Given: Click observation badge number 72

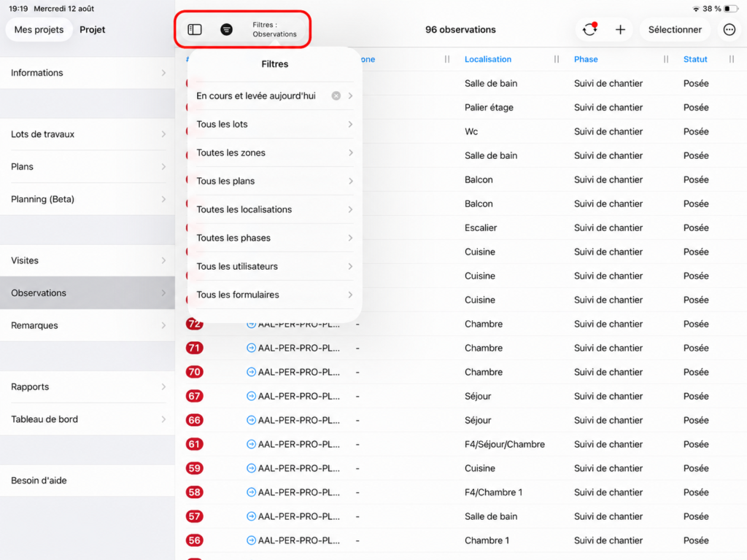Looking at the screenshot, I should pos(194,324).
